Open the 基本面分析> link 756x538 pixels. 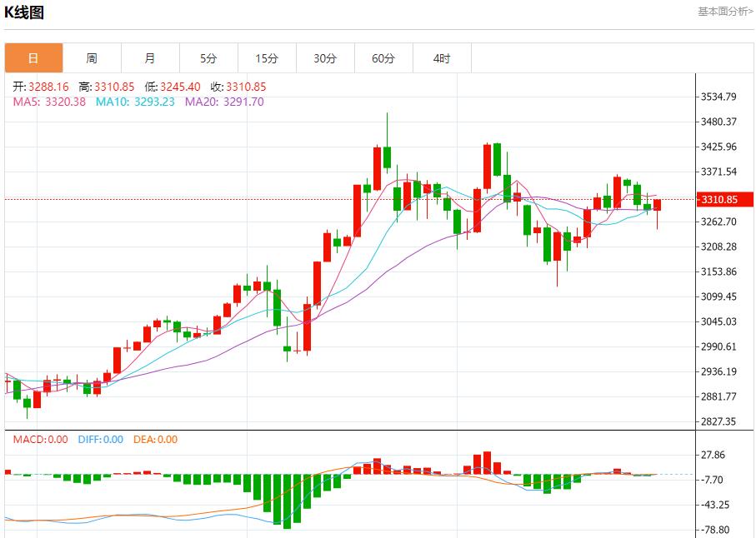pos(725,12)
